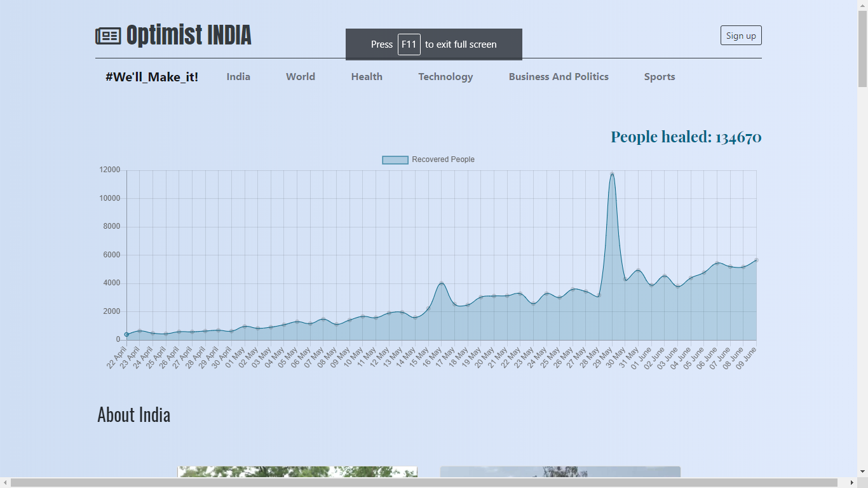Go to the India section
The height and width of the screenshot is (488, 868).
[238, 77]
